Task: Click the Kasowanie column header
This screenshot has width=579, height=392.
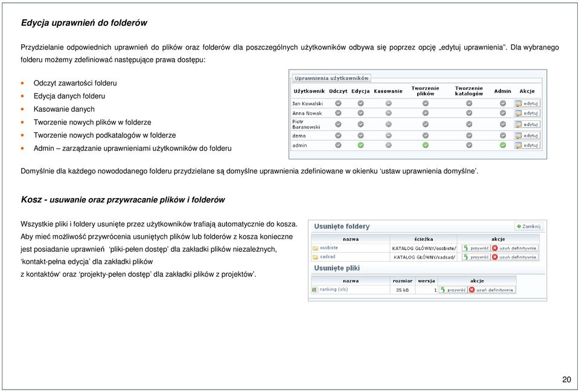Action: pos(388,91)
